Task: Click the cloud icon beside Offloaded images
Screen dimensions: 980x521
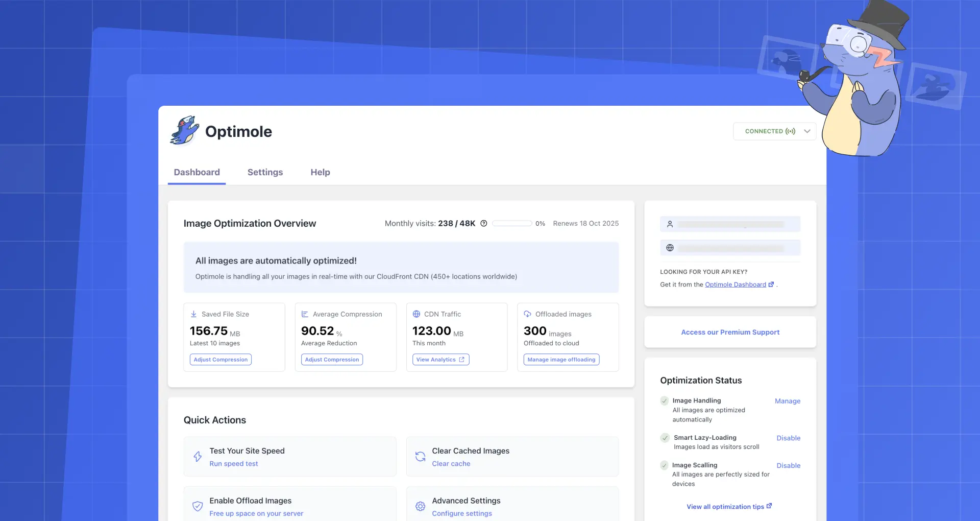Action: [527, 314]
